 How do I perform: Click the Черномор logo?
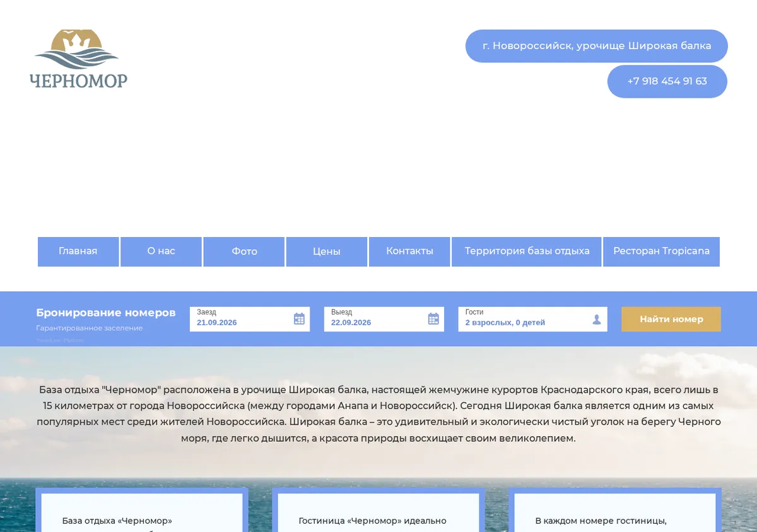click(78, 59)
